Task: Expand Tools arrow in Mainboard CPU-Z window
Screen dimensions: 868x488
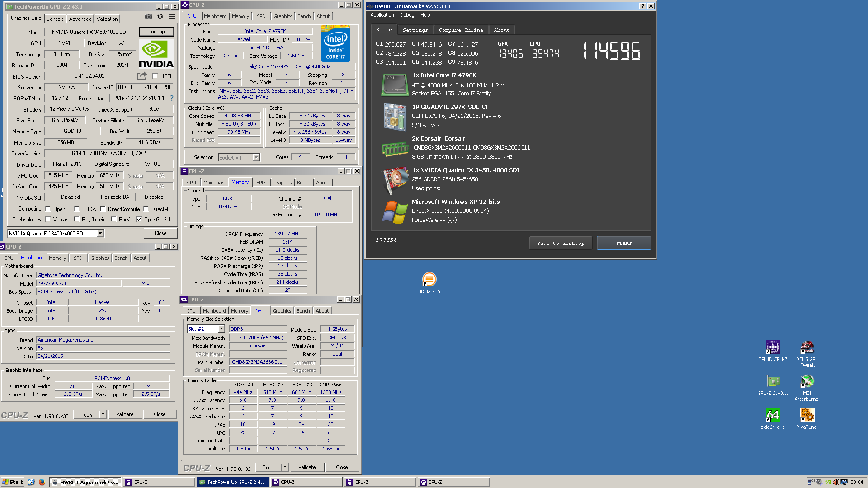Action: pyautogui.click(x=103, y=414)
